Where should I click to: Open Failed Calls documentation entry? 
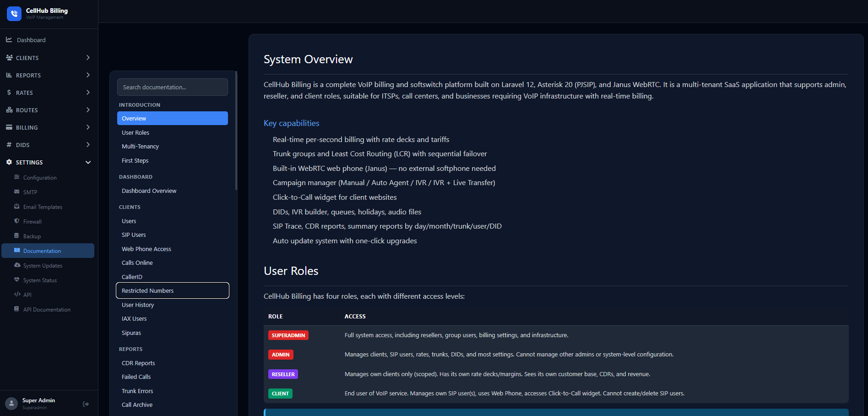click(x=173, y=377)
